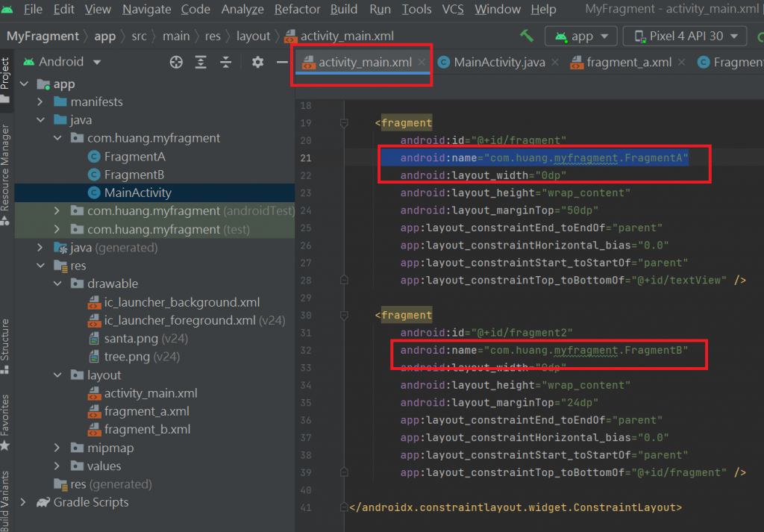Open the Analyze menu
Viewport: 764px width, 532px height.
click(242, 9)
